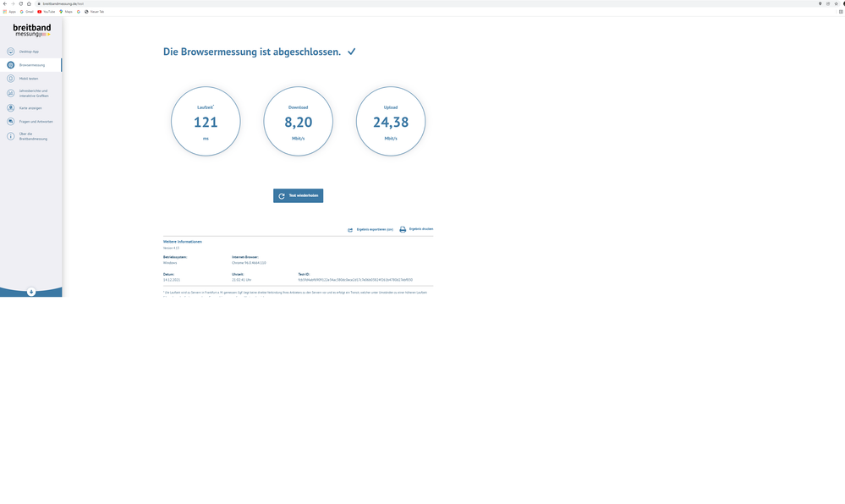The height and width of the screenshot is (504, 845).
Task: Open the Gmail bookmark
Action: click(x=26, y=11)
